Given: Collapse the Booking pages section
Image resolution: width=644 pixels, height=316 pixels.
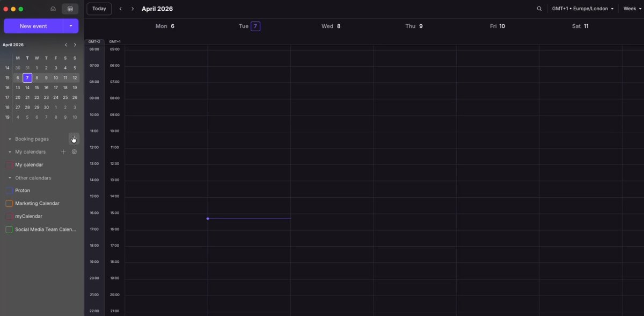Looking at the screenshot, I should 10,139.
